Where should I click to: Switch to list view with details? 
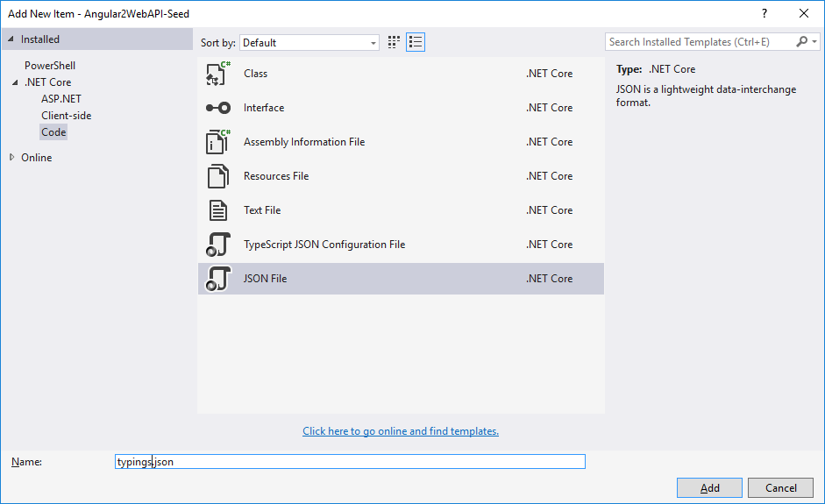point(416,42)
